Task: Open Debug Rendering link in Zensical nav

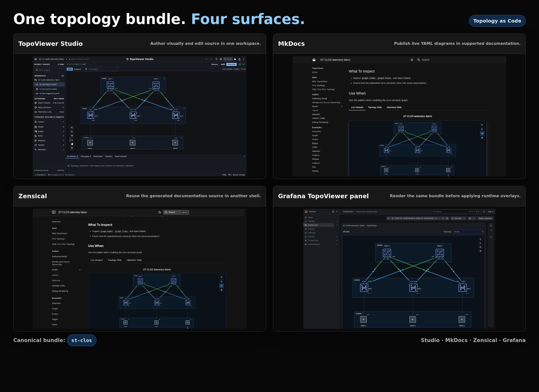Action: pos(60,291)
